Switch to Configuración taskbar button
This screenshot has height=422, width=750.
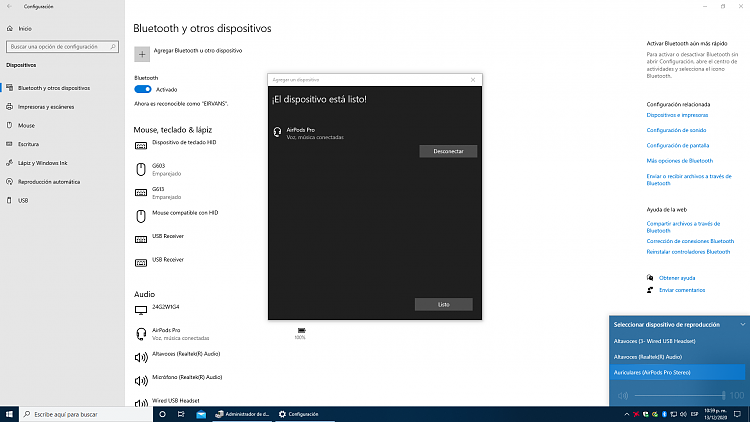(304, 414)
